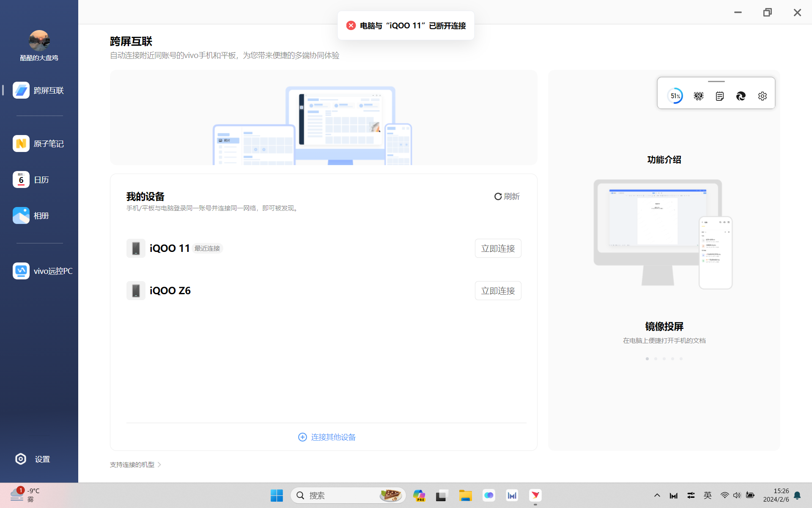Click the 51% usage ring in floating toolbar
This screenshot has width=812, height=508.
(675, 96)
